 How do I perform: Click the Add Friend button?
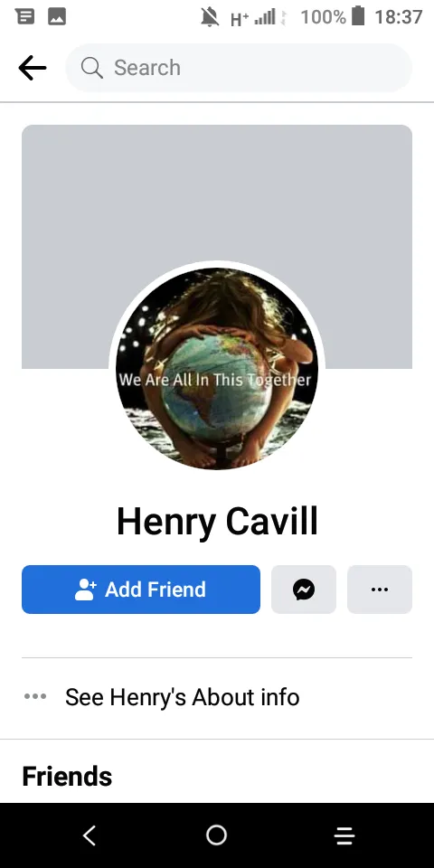click(x=141, y=589)
